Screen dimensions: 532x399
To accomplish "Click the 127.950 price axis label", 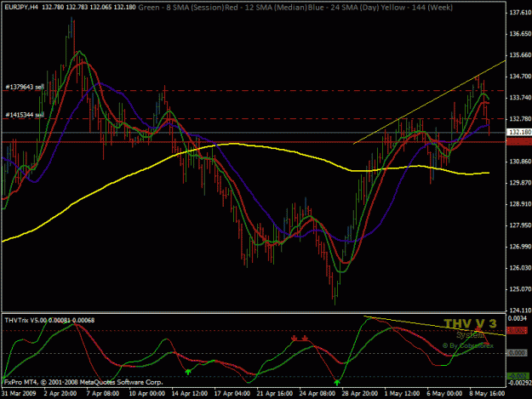I will [520, 225].
